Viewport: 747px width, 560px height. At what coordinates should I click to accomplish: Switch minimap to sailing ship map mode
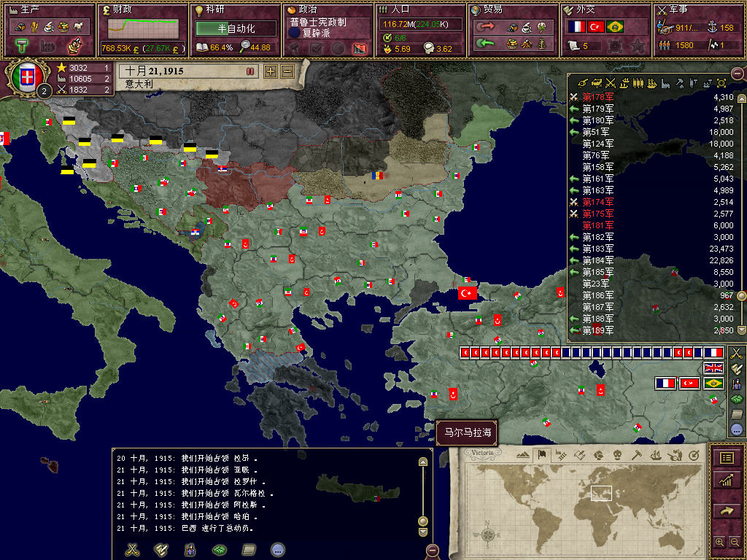[656, 455]
